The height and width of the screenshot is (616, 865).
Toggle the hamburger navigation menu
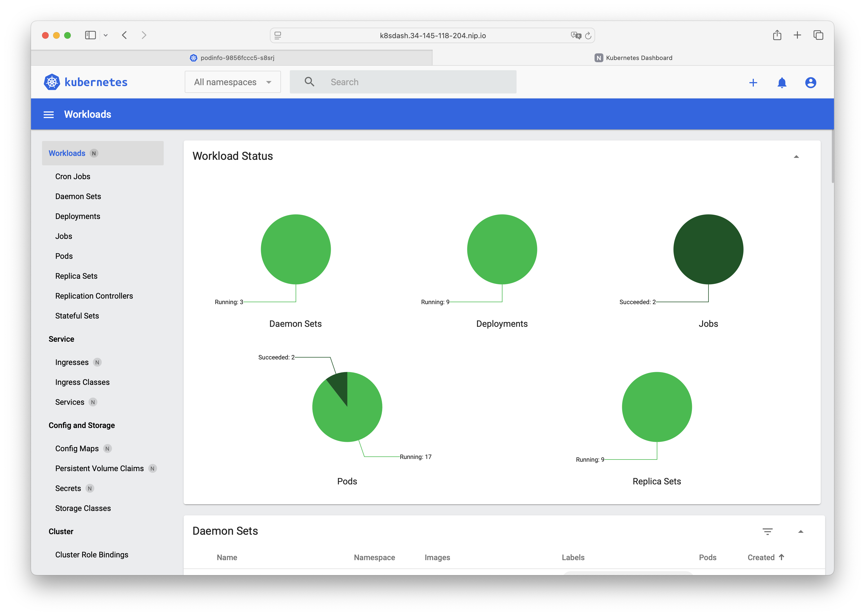[x=49, y=114]
